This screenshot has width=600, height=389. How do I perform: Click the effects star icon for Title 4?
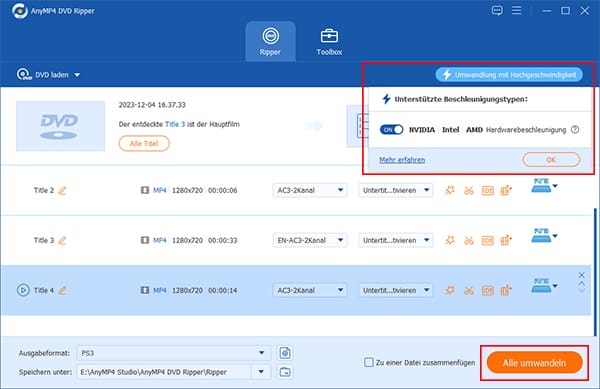point(450,290)
